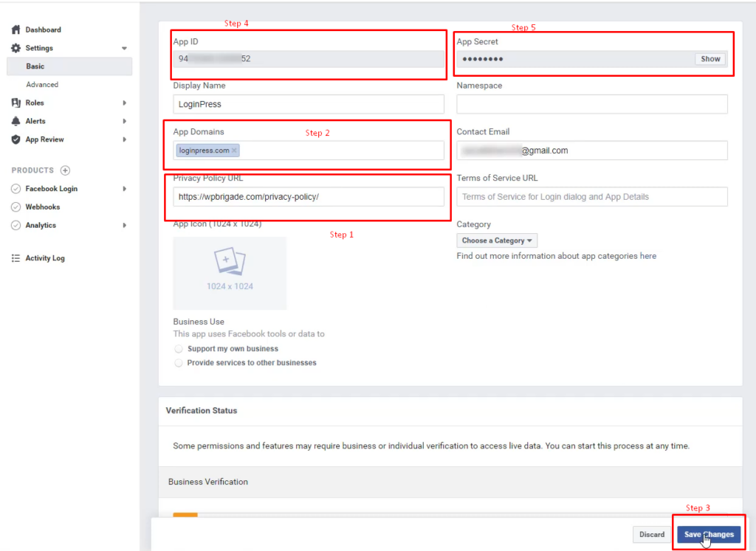Open Webhooks product page
Viewport: 756px width, 551px height.
pyautogui.click(x=42, y=207)
